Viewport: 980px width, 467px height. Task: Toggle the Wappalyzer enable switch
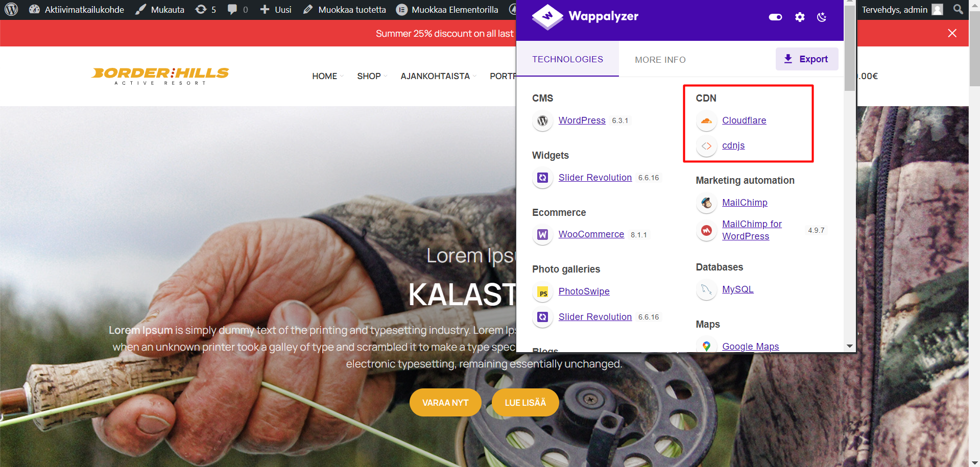point(775,17)
